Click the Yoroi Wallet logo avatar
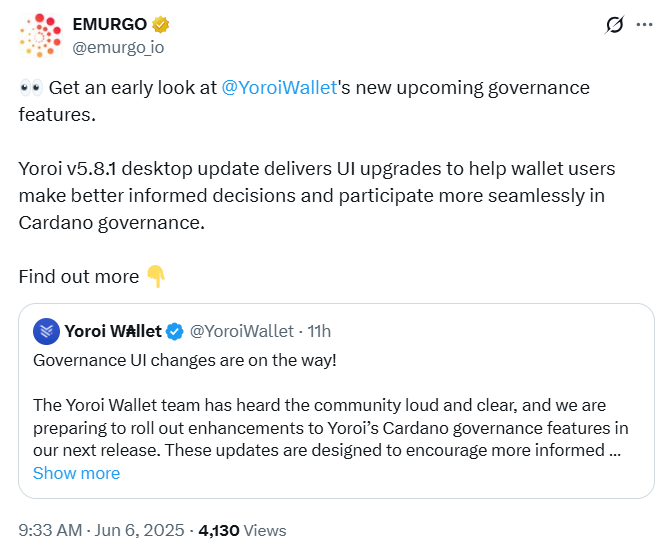The height and width of the screenshot is (559, 670). 46,331
